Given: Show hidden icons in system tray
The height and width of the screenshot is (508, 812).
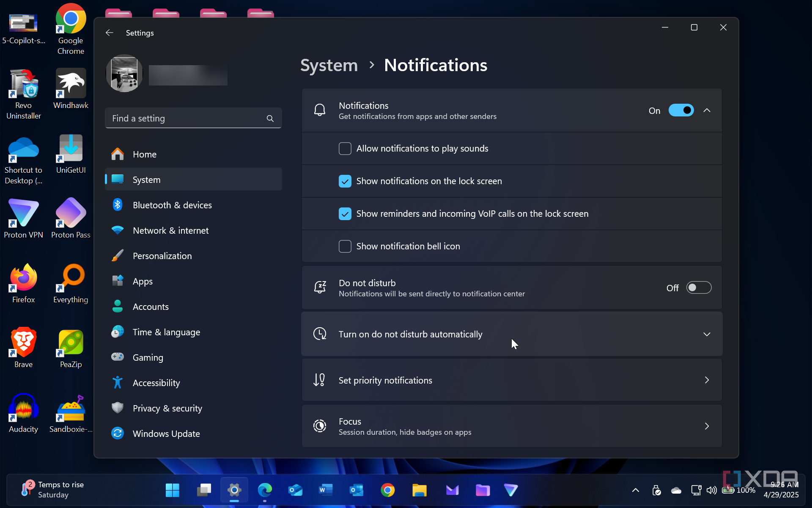Looking at the screenshot, I should (x=635, y=490).
